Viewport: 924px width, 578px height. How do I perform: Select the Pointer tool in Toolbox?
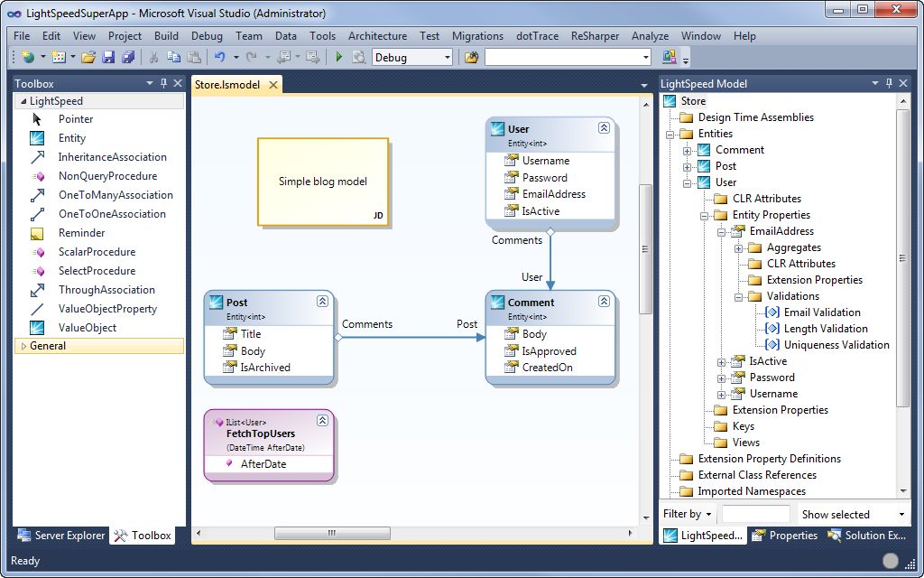(x=76, y=119)
